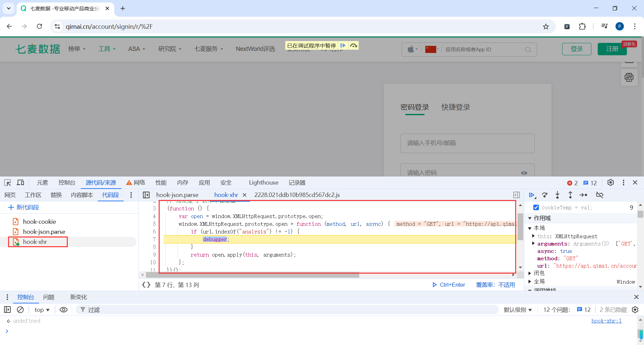Toggle password visibility eye
Viewport: 644px width, 345px height.
click(524, 173)
